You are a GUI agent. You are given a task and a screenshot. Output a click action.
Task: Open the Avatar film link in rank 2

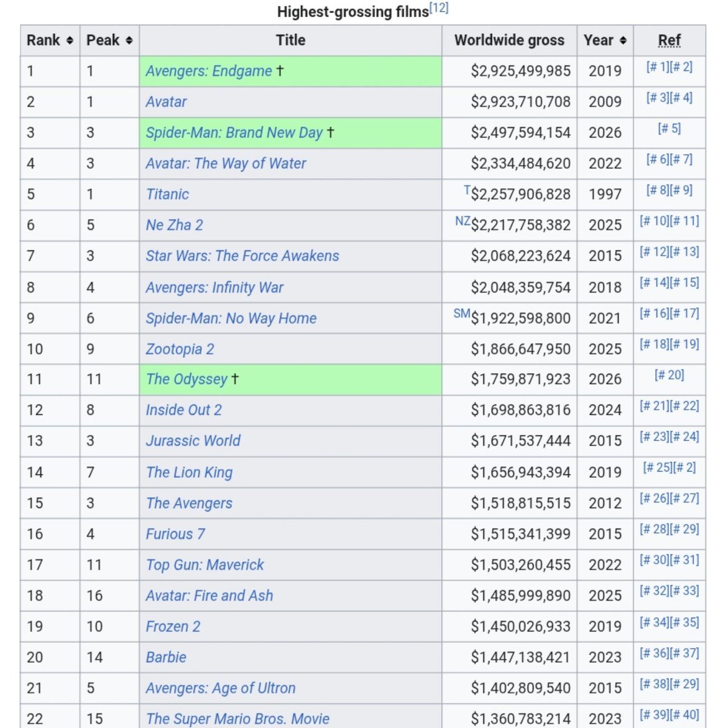coord(166,102)
